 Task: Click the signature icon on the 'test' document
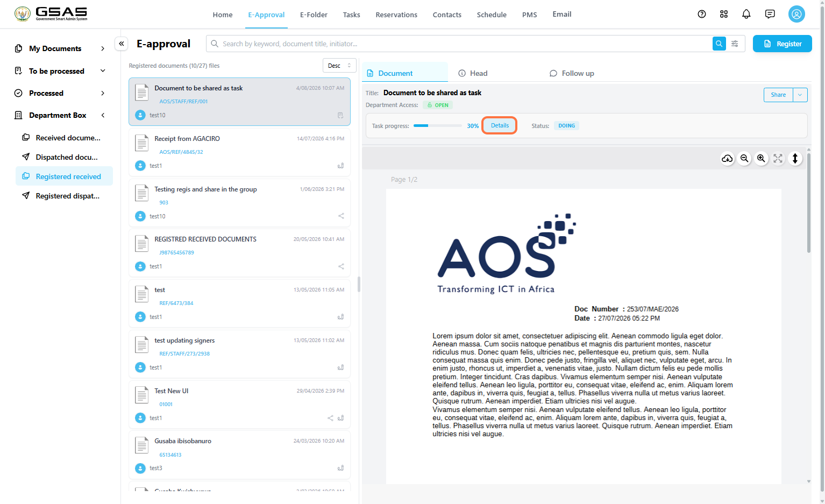[x=340, y=317]
